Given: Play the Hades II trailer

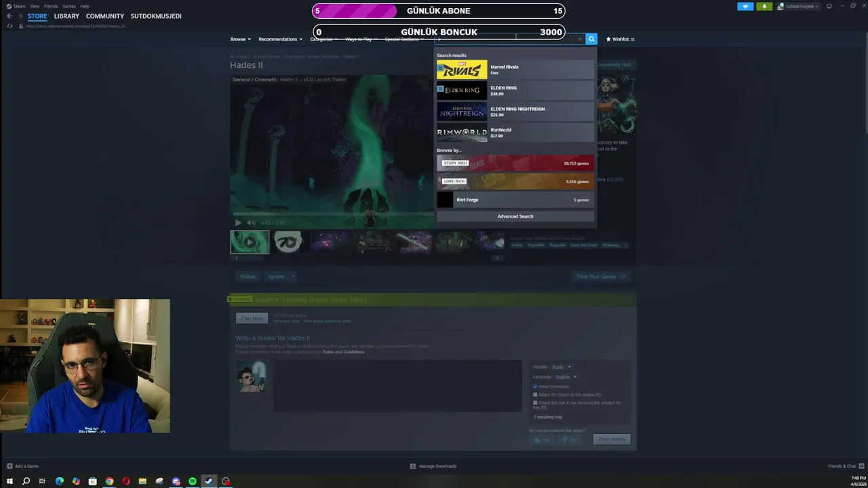Looking at the screenshot, I should (238, 222).
